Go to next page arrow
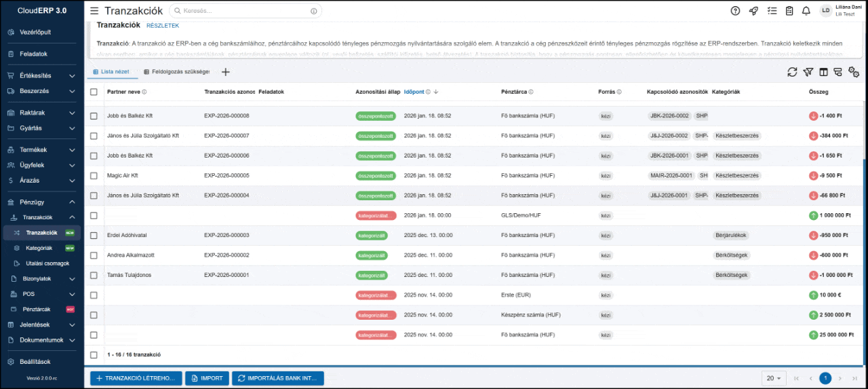This screenshot has height=389, width=868. tap(840, 378)
